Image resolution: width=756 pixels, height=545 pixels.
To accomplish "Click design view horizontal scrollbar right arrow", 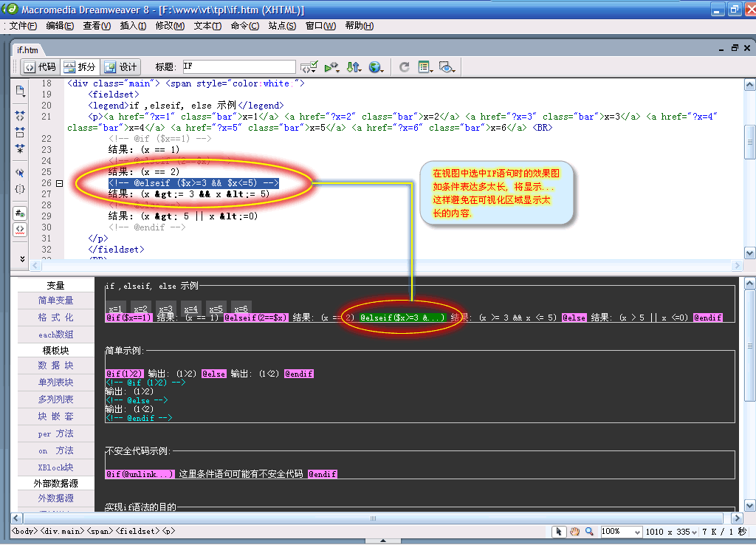I will pyautogui.click(x=737, y=518).
